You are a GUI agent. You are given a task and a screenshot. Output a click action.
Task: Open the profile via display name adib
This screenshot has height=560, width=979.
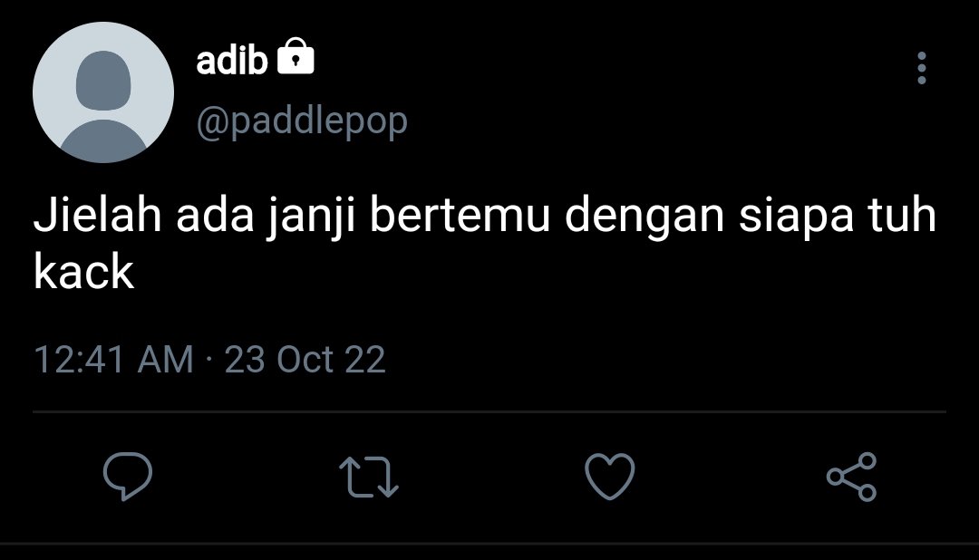tap(232, 61)
